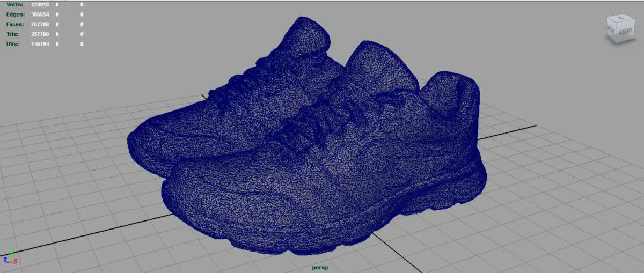Click the Edges value 386654
This screenshot has height=273, width=644.
coord(41,14)
